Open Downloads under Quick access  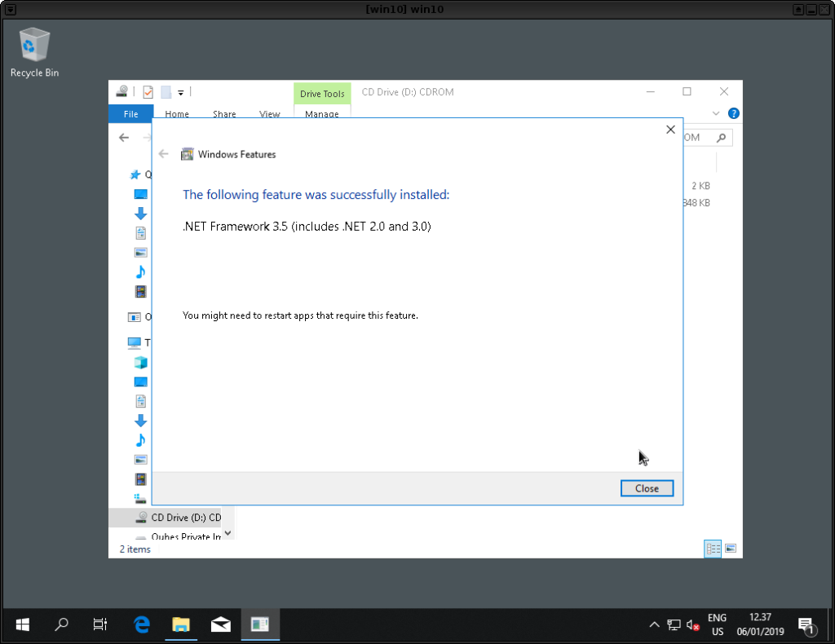pyautogui.click(x=140, y=214)
